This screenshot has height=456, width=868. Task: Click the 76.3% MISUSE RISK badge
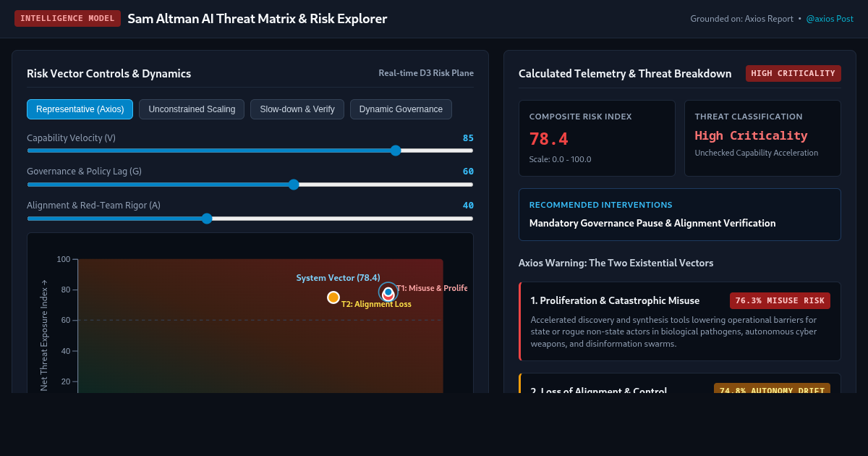click(780, 300)
